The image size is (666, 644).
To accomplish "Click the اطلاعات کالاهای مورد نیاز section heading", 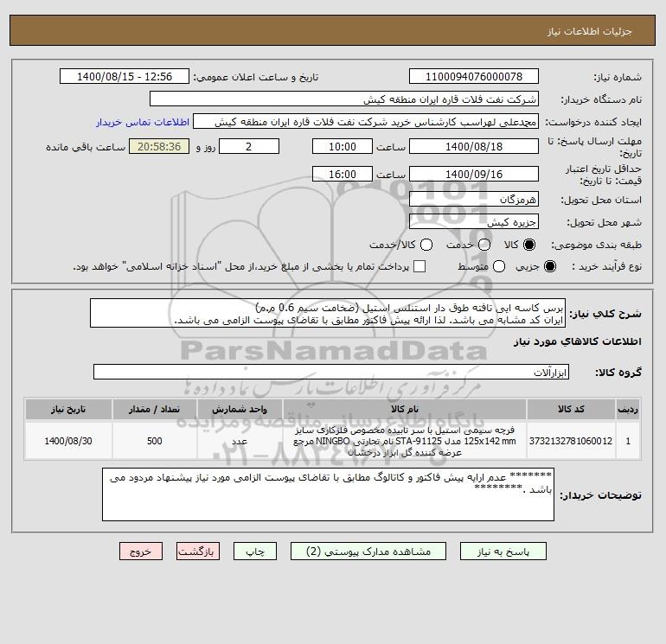I will point(578,341).
